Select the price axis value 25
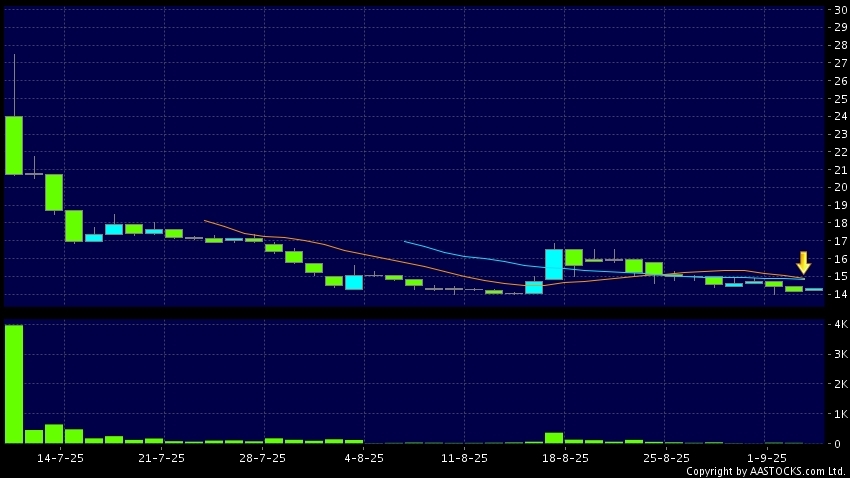850x478 pixels. click(841, 99)
